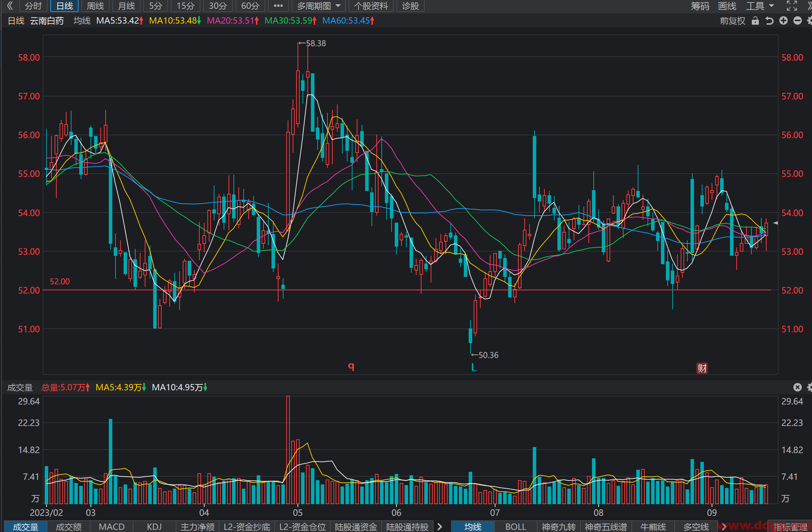Click the lock icon beside 前复权
812x532 pixels.
tap(755, 21)
